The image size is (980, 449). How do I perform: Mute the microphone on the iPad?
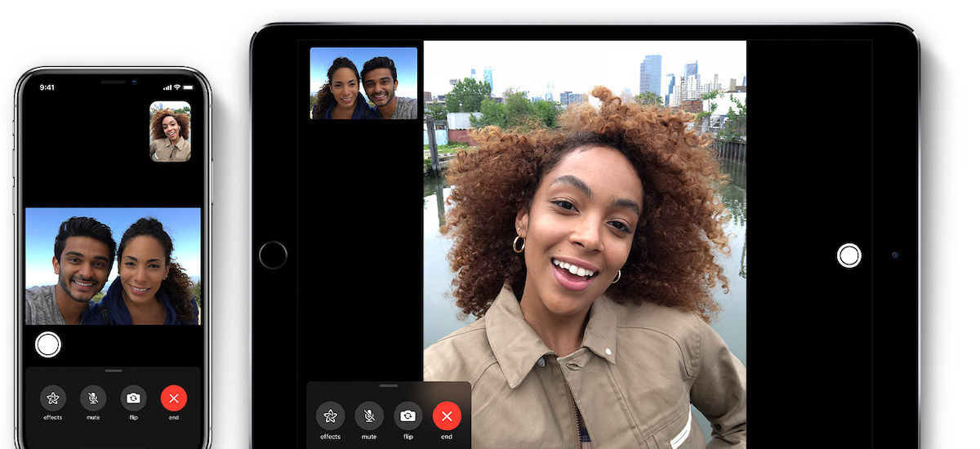point(369,416)
